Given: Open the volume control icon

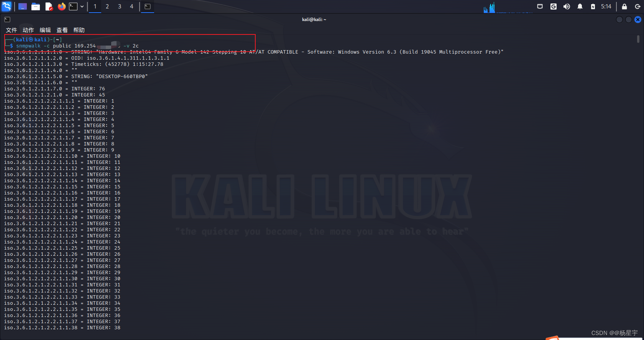Looking at the screenshot, I should [x=567, y=7].
